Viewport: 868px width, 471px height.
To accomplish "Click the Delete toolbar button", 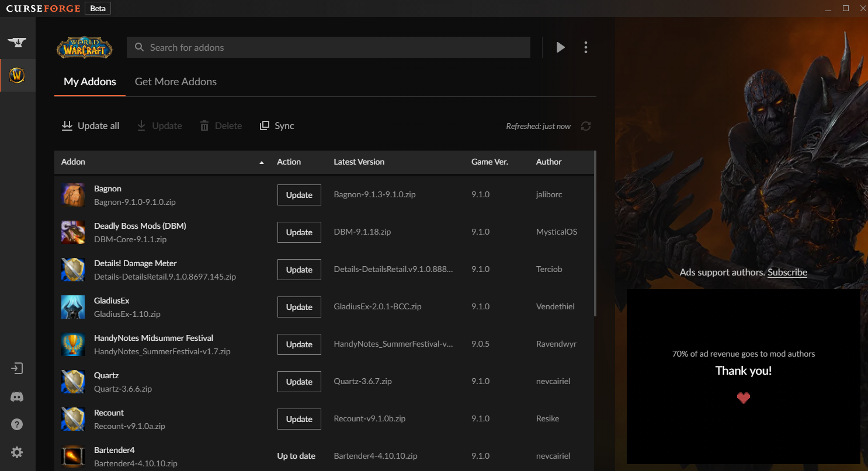I will tap(221, 125).
